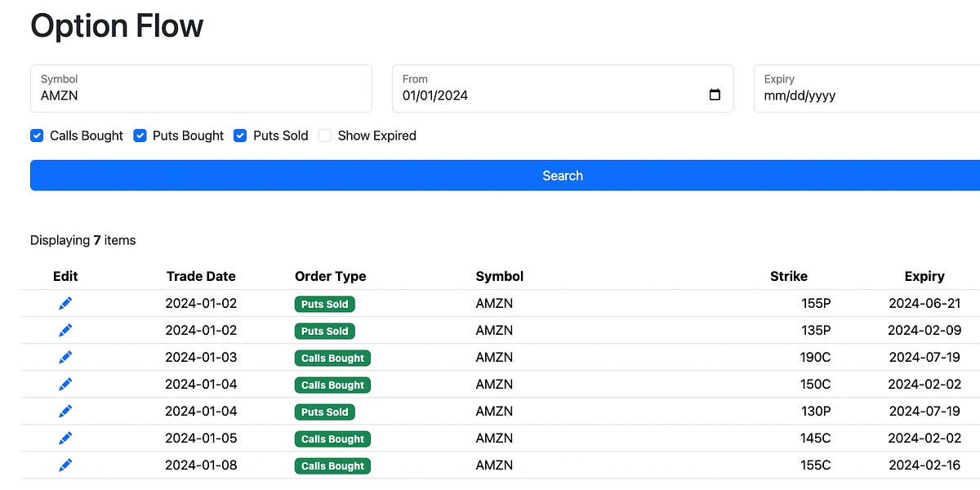The height and width of the screenshot is (490, 980).
Task: Open the edit icon on the 155C row
Action: pyautogui.click(x=65, y=465)
